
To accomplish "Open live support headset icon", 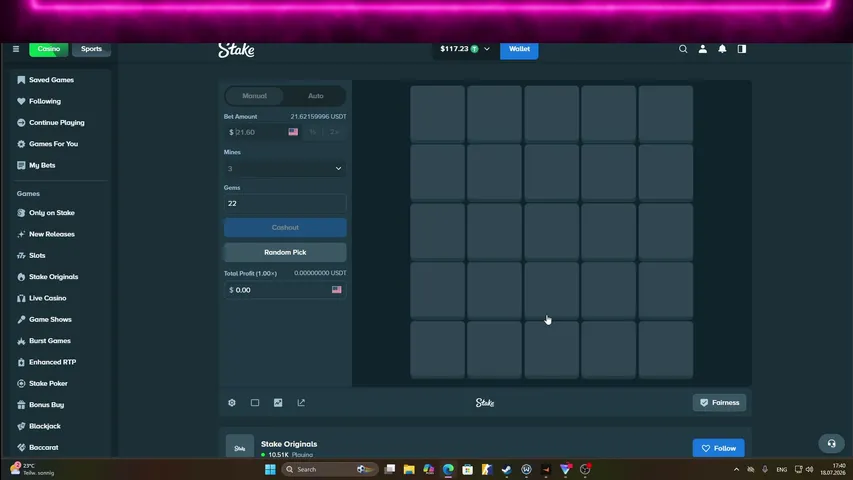I will click(x=831, y=444).
